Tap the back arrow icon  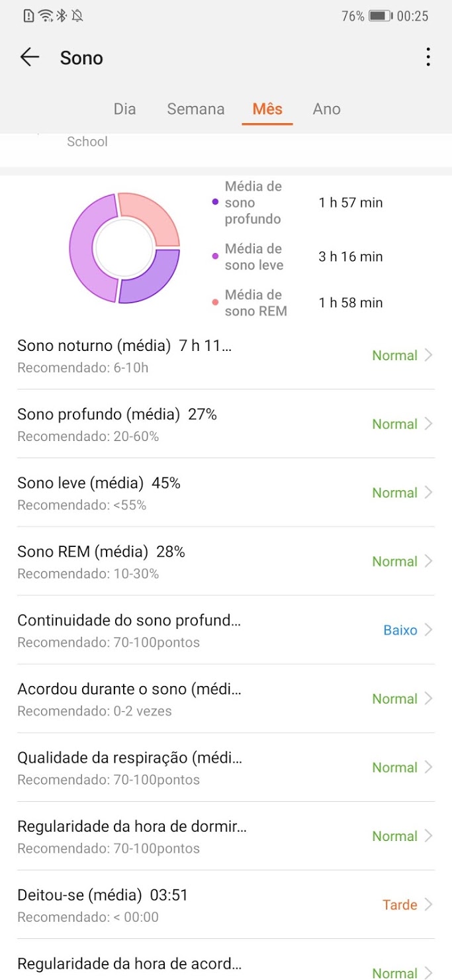30,58
